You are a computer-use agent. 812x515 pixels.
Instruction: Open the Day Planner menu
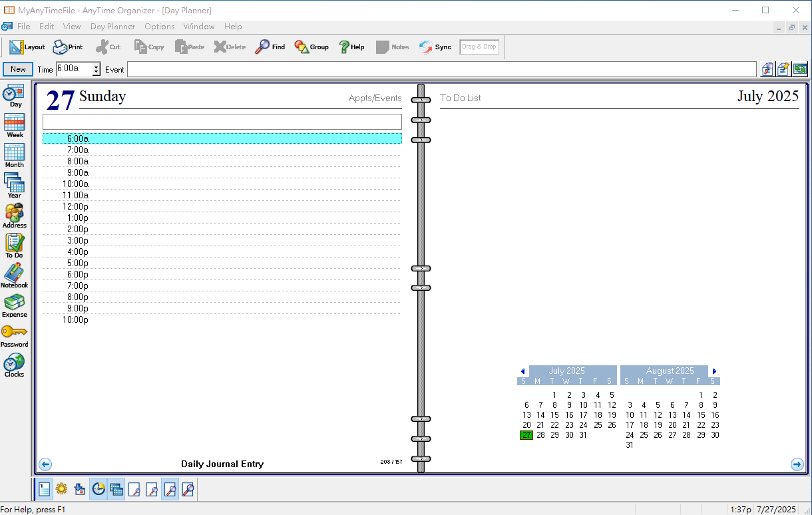[112, 27]
